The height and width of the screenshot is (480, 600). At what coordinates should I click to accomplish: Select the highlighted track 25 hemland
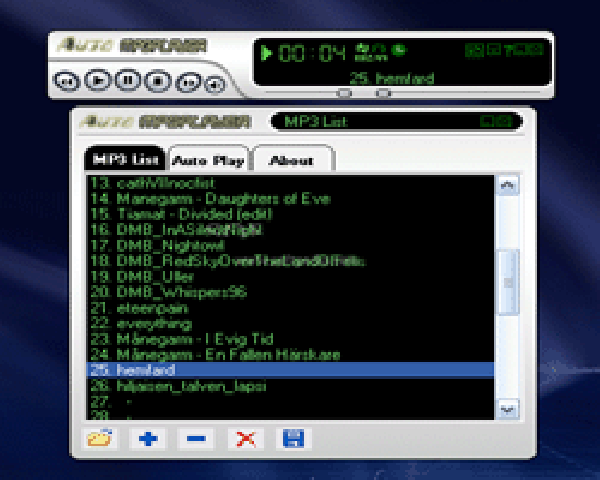291,370
